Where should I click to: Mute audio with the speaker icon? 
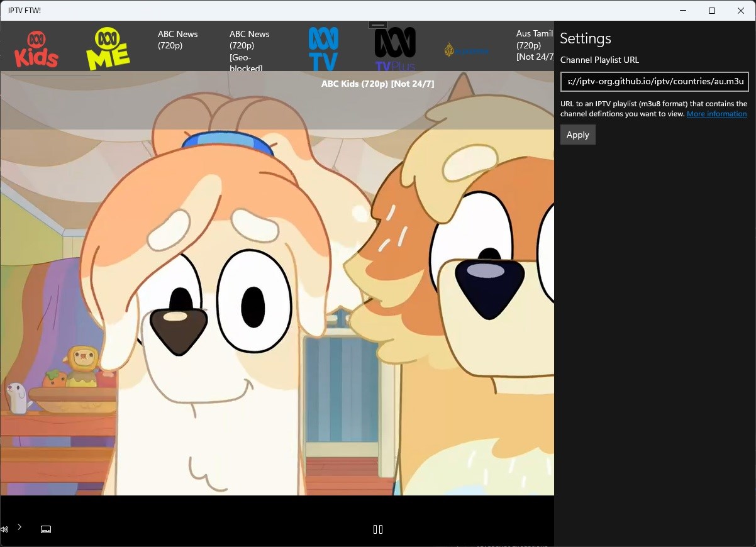4,529
